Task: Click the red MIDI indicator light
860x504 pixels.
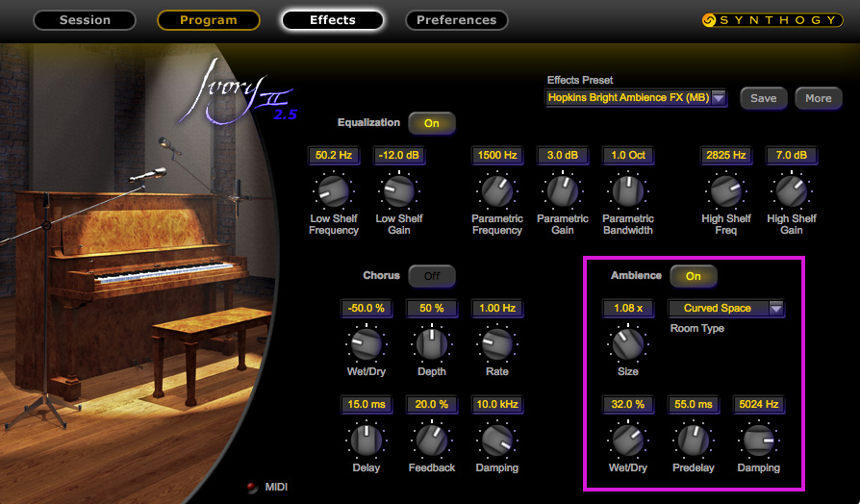Action: point(252,487)
